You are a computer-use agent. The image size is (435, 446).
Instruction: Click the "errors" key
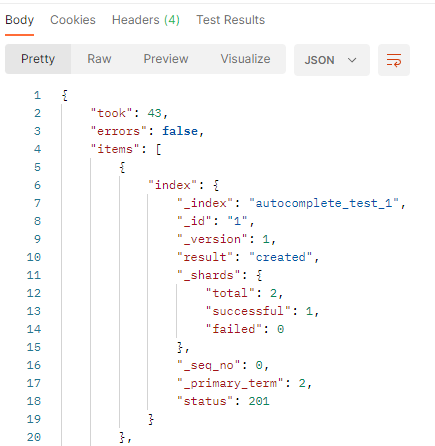(119, 131)
